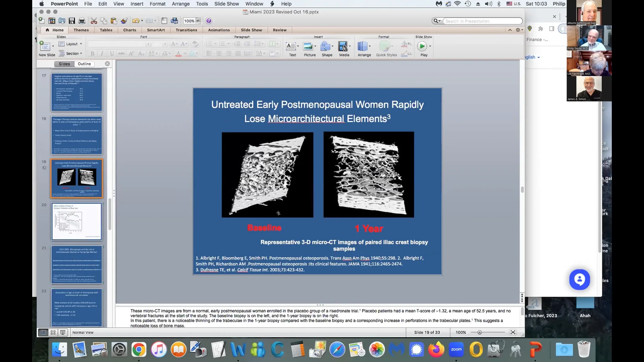Select the Format Painter brush icon
The height and width of the screenshot is (362, 644).
(124, 21)
